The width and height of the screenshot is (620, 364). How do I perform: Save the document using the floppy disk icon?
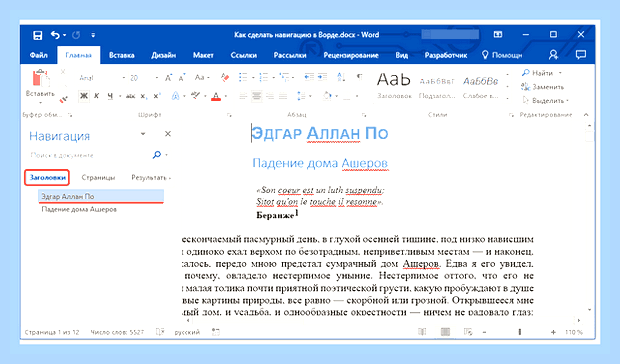pos(38,35)
